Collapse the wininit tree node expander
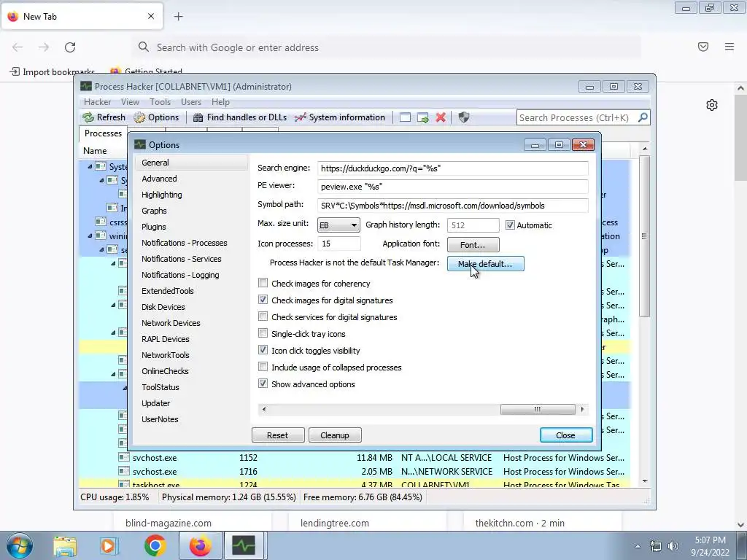This screenshot has height=560, width=747. (x=90, y=236)
